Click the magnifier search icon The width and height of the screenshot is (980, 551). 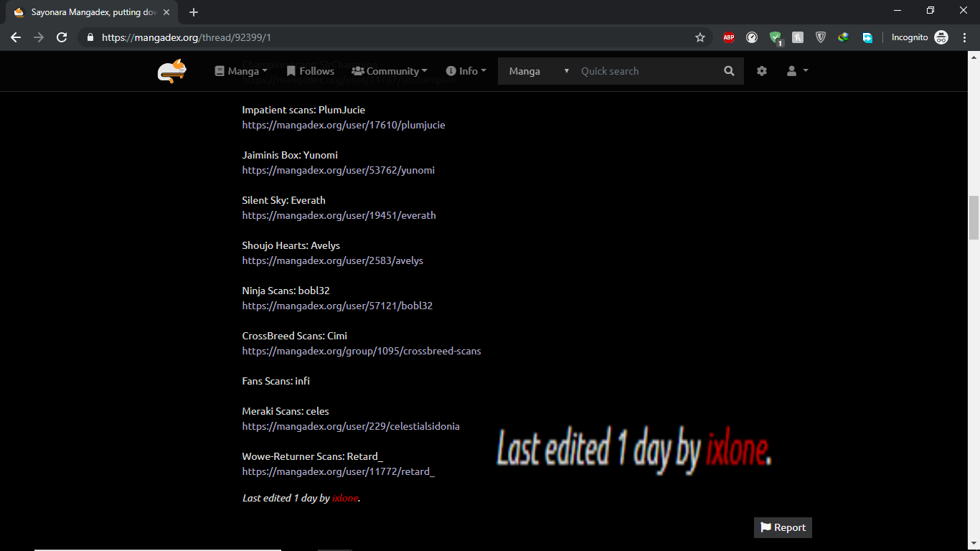pos(729,71)
